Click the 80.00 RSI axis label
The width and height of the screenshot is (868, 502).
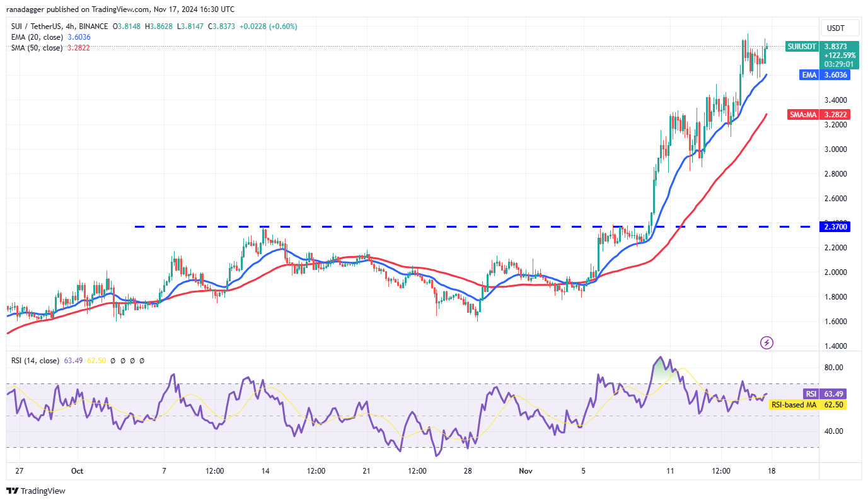coord(834,368)
